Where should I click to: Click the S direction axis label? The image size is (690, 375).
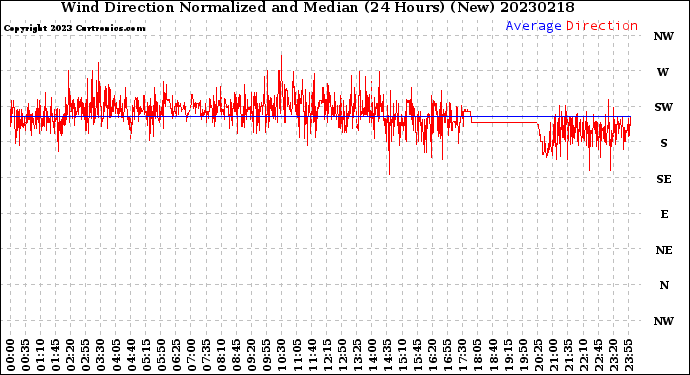pyautogui.click(x=664, y=143)
